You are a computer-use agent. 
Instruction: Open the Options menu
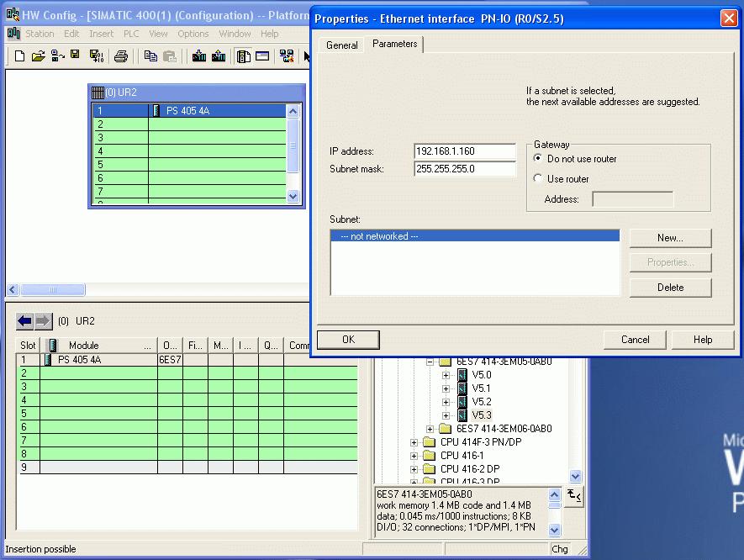193,34
